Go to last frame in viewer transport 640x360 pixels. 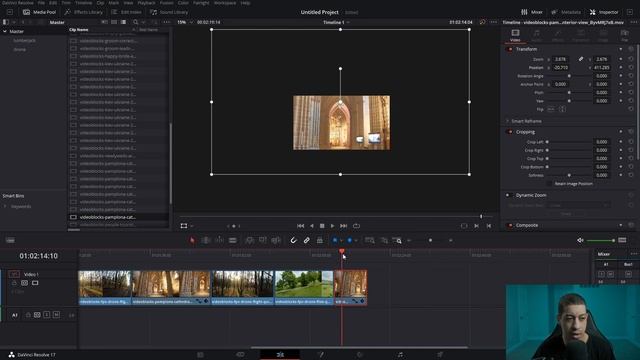pos(343,226)
